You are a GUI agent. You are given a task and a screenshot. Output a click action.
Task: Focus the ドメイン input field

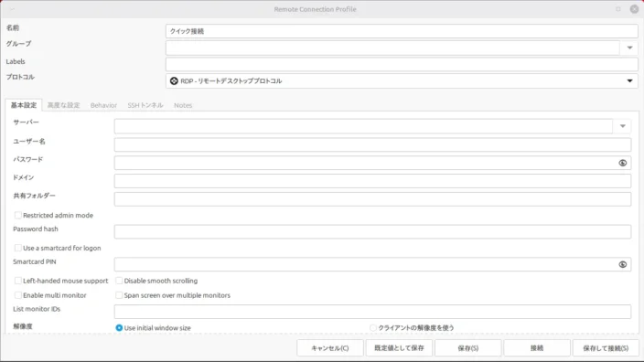[x=372, y=181]
